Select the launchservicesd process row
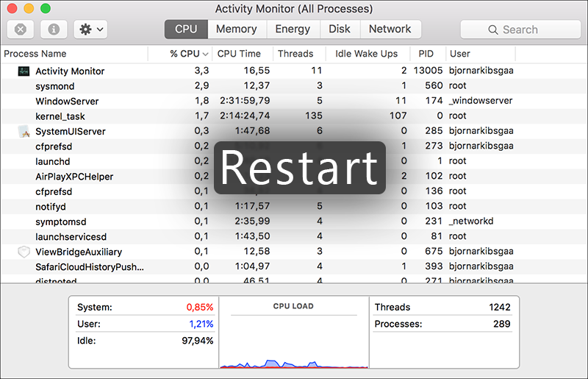Image resolution: width=588 pixels, height=379 pixels. [x=294, y=237]
